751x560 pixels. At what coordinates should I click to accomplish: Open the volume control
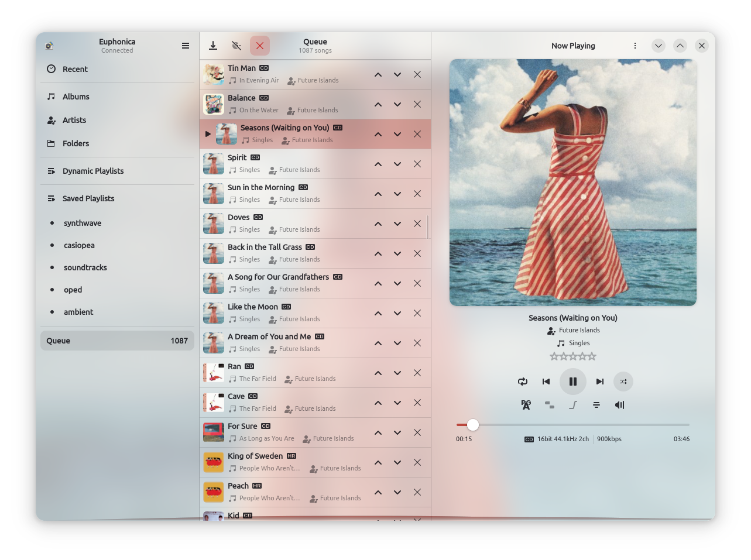coord(620,405)
